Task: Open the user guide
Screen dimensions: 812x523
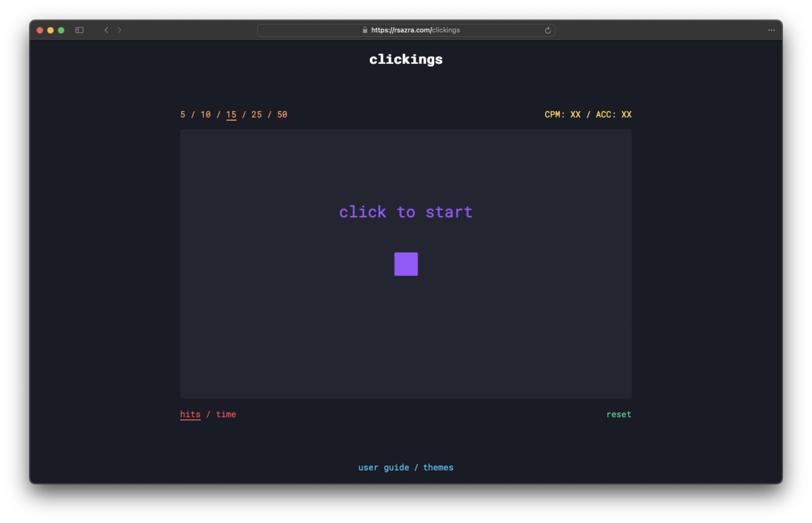Action: pos(383,467)
